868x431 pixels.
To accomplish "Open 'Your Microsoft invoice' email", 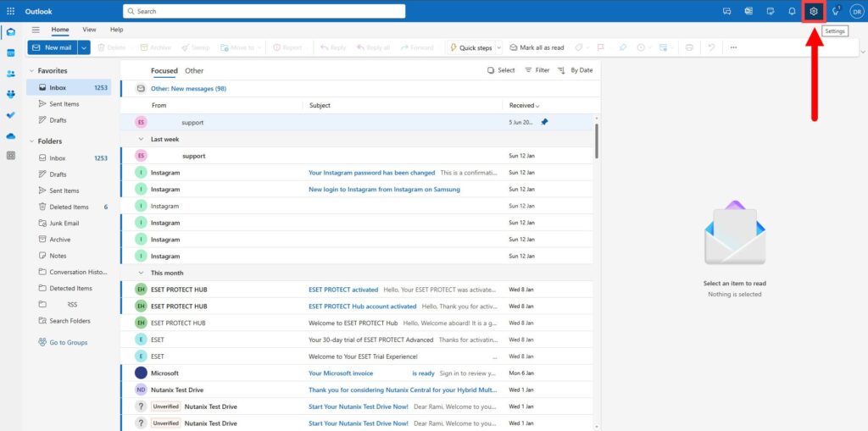I will click(357, 373).
